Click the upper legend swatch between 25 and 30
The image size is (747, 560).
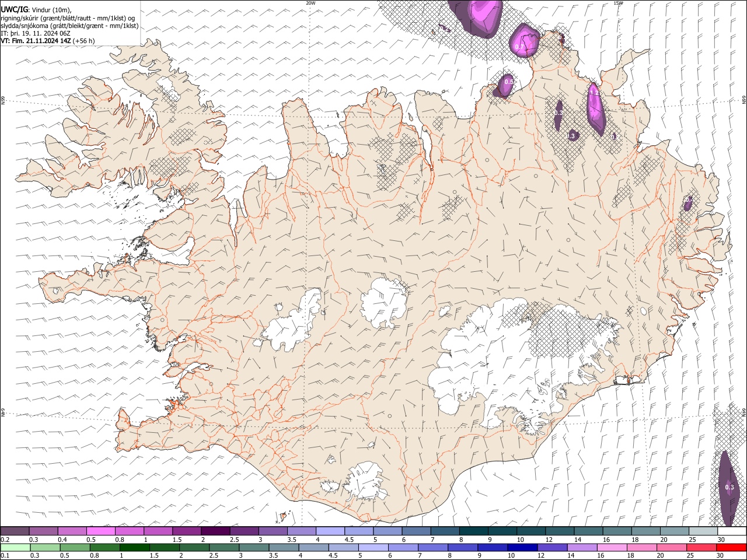pyautogui.click(x=703, y=531)
